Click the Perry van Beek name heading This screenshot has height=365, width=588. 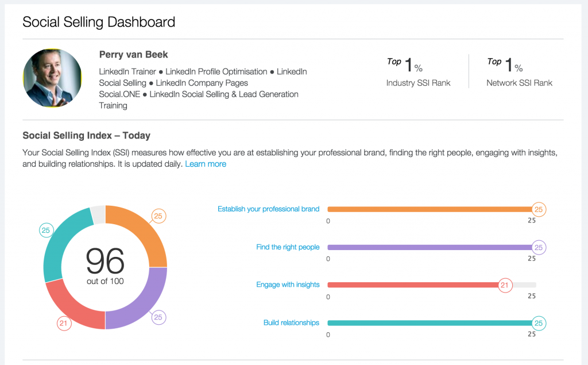point(133,55)
